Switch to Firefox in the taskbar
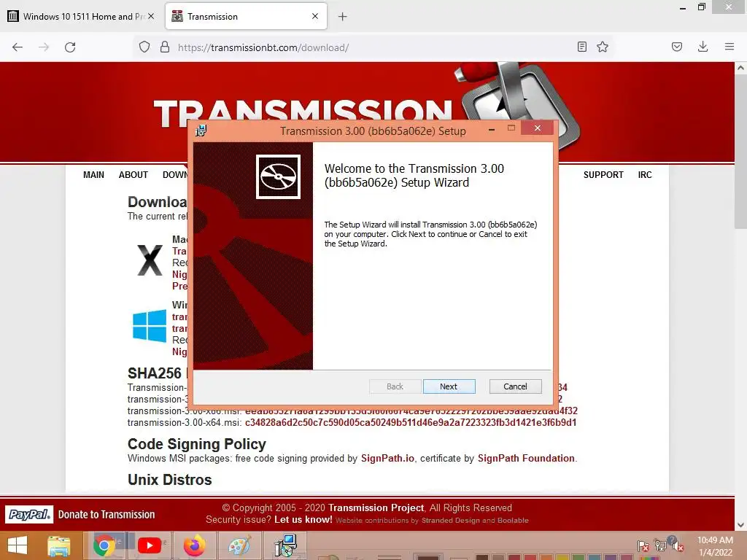This screenshot has height=560, width=747. 194,546
